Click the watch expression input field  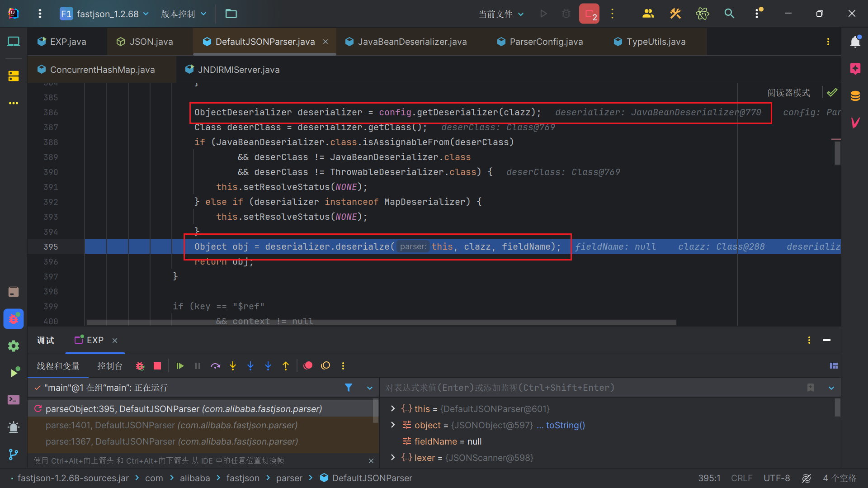point(592,388)
